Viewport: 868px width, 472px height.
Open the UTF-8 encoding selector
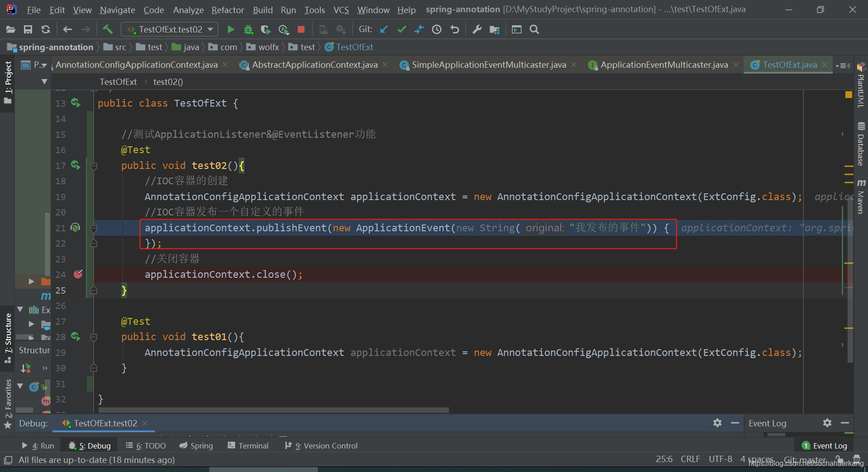tap(721, 459)
